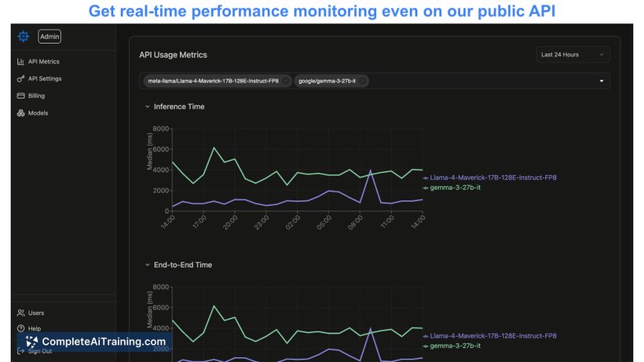Click the blue gear logo icon
Viewport: 644px width, 362px height.
(x=24, y=37)
